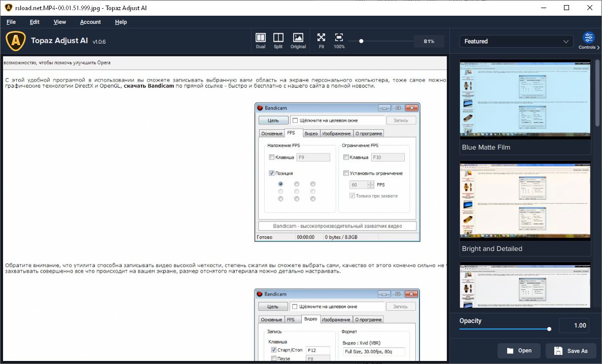Show the Original image view
The image size is (602, 364).
[298, 41]
